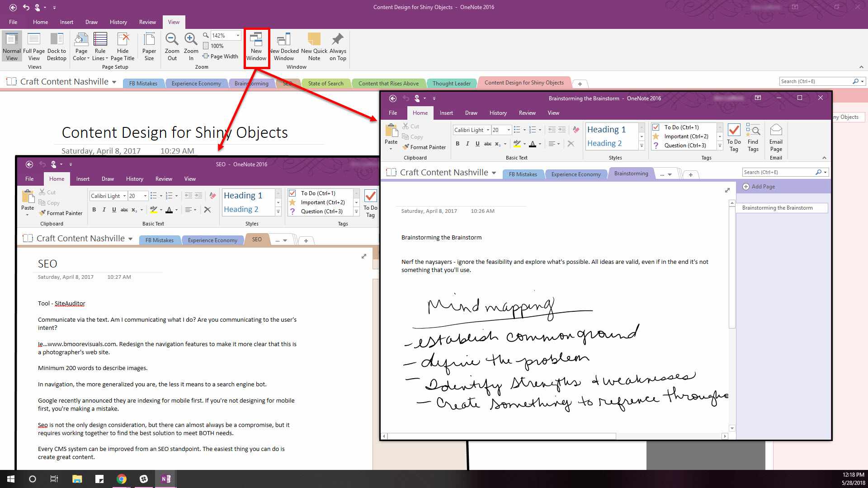868x488 pixels.
Task: Pick font color in Brainstorming window
Action: coord(533,144)
